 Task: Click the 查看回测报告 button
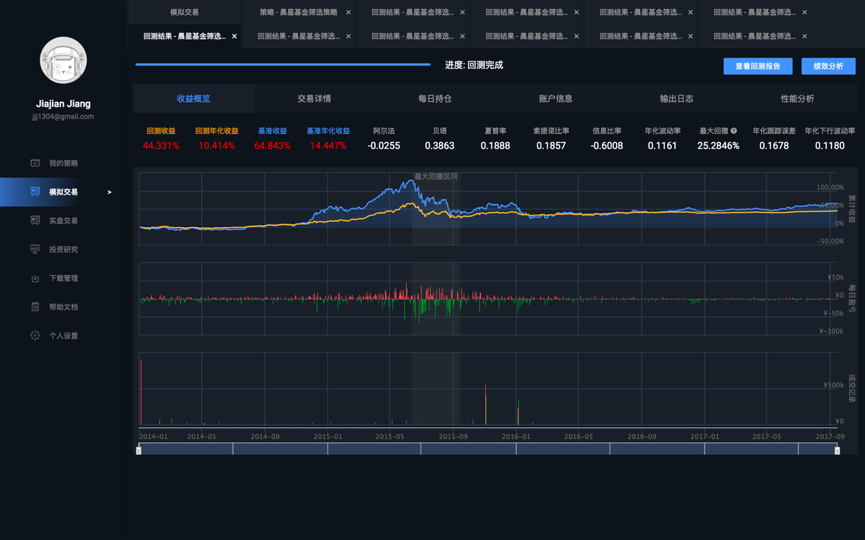[757, 66]
